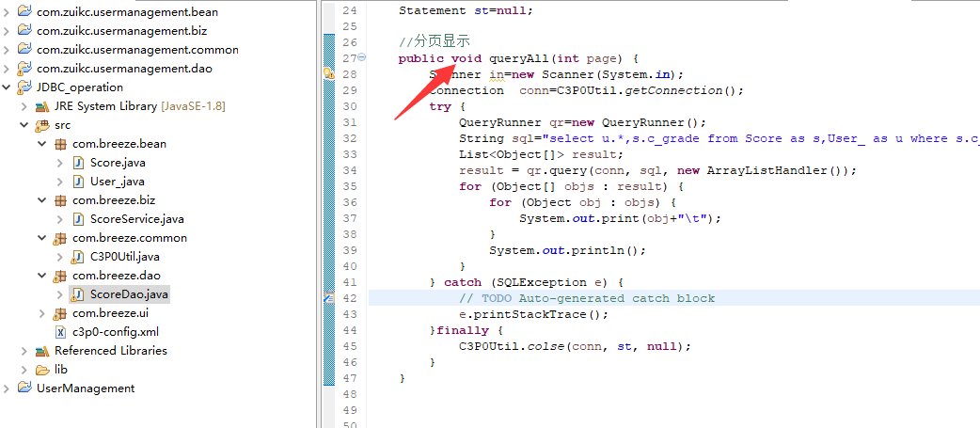Screen dimensions: 980x428
Task: Collapse the queryAll method fold at line 27
Action: [x=362, y=57]
